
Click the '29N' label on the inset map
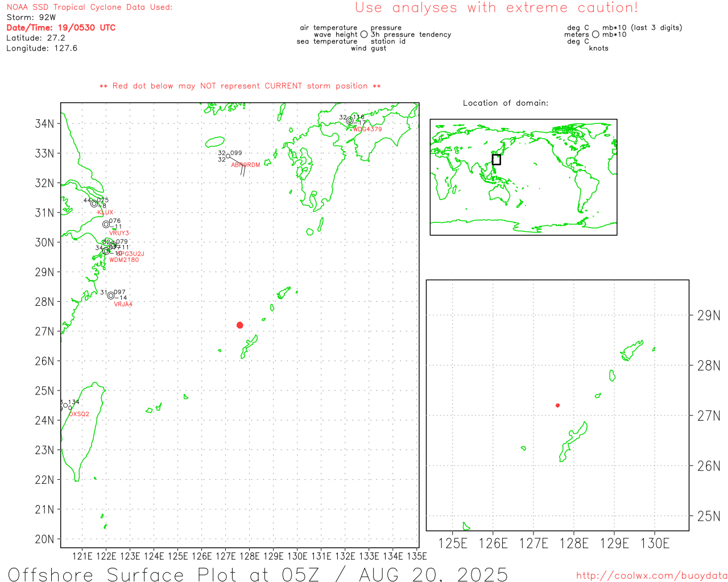(709, 315)
